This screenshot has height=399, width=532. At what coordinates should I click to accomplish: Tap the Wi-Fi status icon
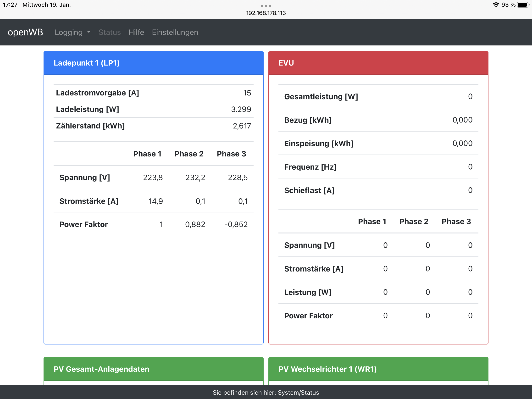click(x=496, y=5)
